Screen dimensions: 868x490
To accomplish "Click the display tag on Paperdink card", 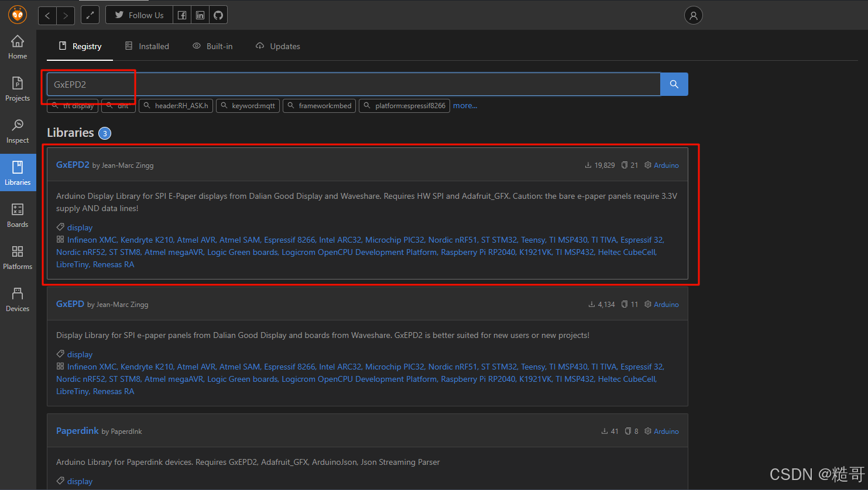I will coord(80,481).
